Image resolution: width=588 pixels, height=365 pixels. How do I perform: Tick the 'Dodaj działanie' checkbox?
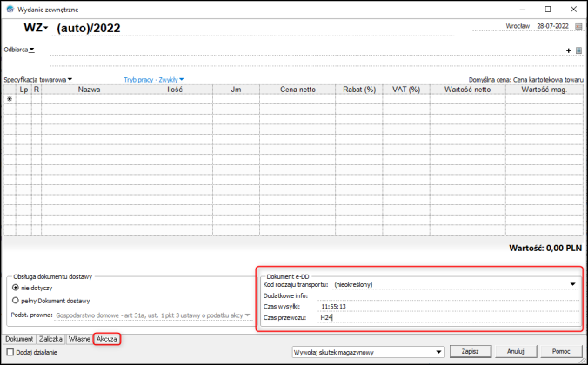point(10,352)
